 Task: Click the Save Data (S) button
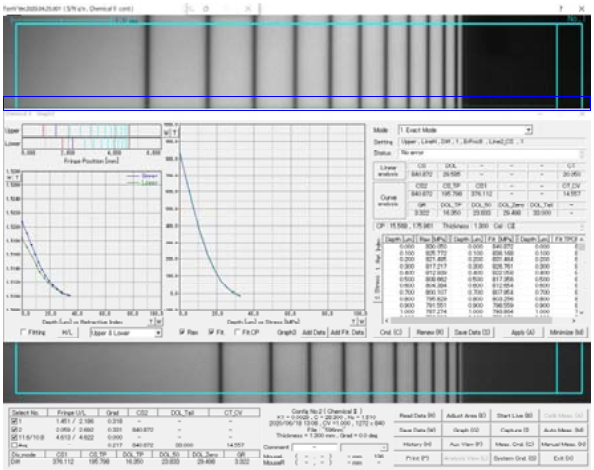pos(472,333)
